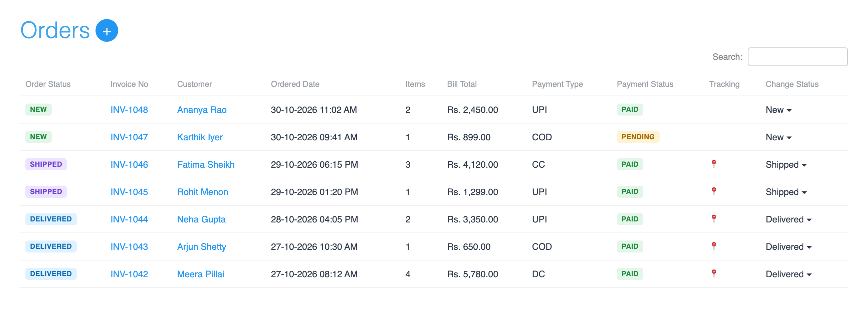The width and height of the screenshot is (868, 334).
Task: Open Delivered status dropdown for Arjun Shetty
Action: coord(789,247)
